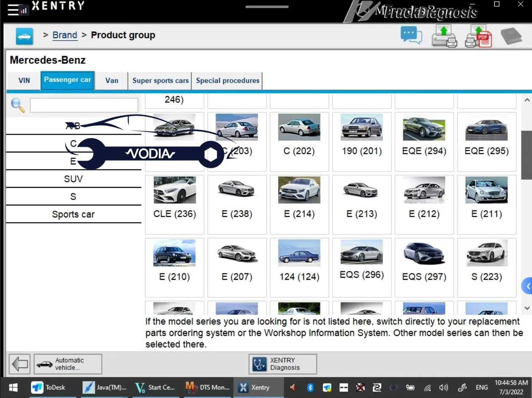Select the EQE (294) model card
The height and width of the screenshot is (398, 532).
coord(424,142)
